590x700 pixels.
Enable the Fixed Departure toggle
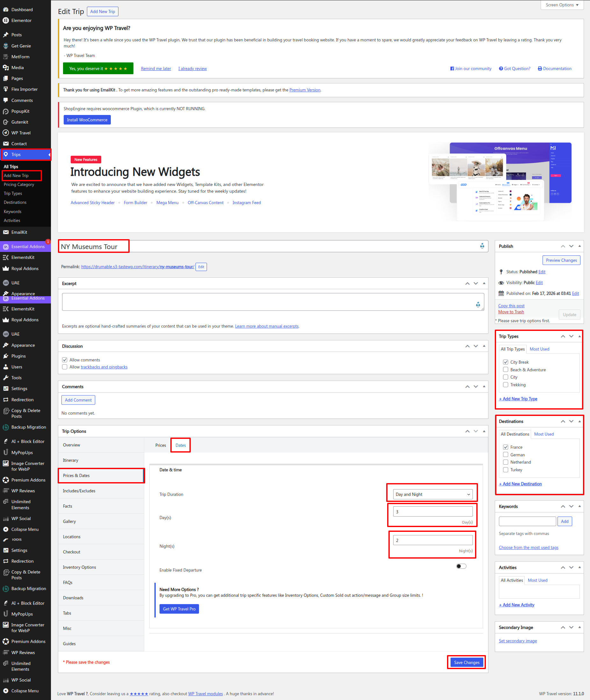[x=461, y=566]
